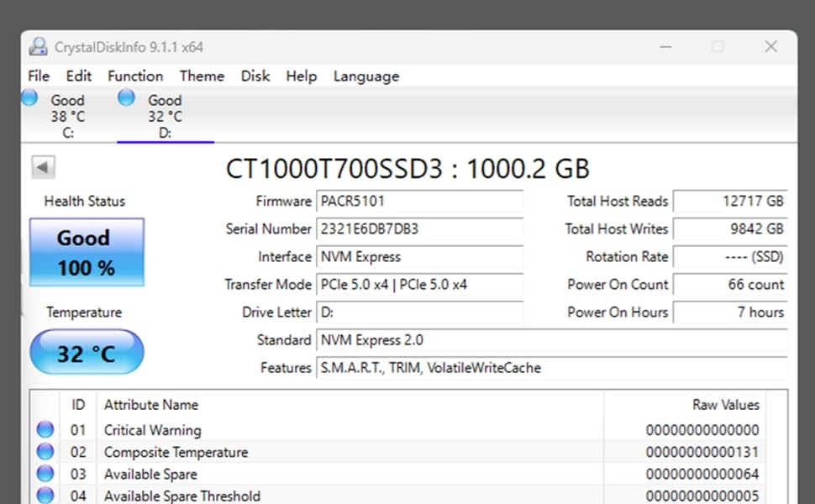
Task: Select the Composite Temperature attribute name
Action: (176, 452)
